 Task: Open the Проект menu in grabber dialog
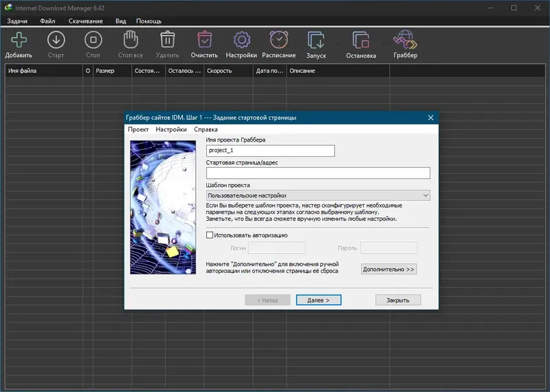coord(138,129)
